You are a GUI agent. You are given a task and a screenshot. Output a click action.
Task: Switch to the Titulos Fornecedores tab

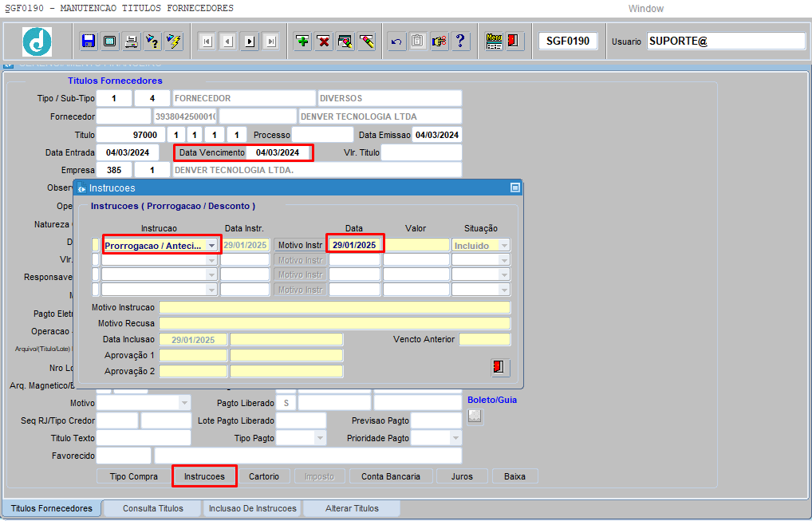pyautogui.click(x=52, y=508)
